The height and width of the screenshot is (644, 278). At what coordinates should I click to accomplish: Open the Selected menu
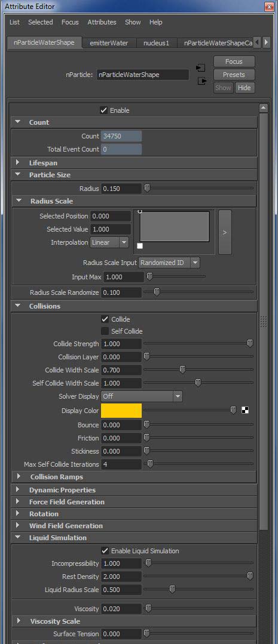point(40,22)
